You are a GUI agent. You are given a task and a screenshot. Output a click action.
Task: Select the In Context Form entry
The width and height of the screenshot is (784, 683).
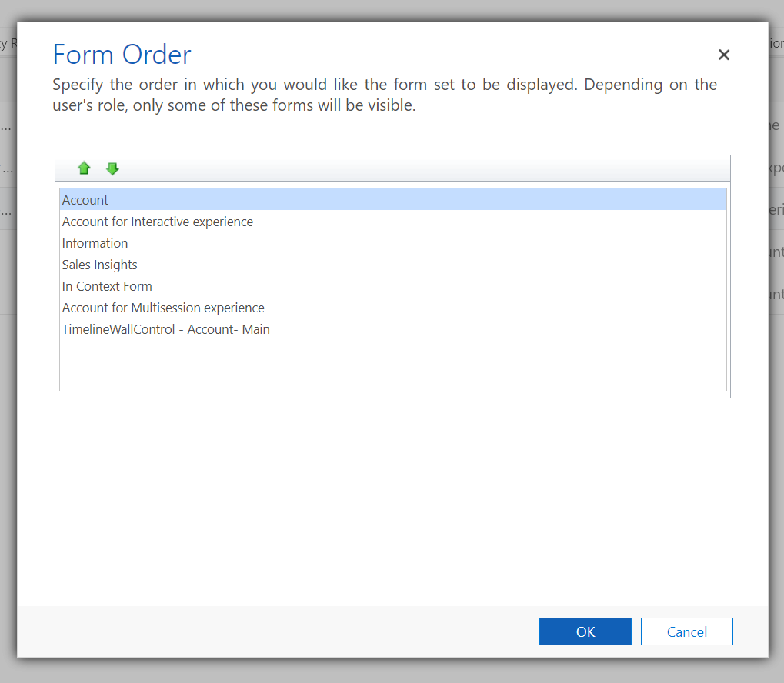[106, 285]
